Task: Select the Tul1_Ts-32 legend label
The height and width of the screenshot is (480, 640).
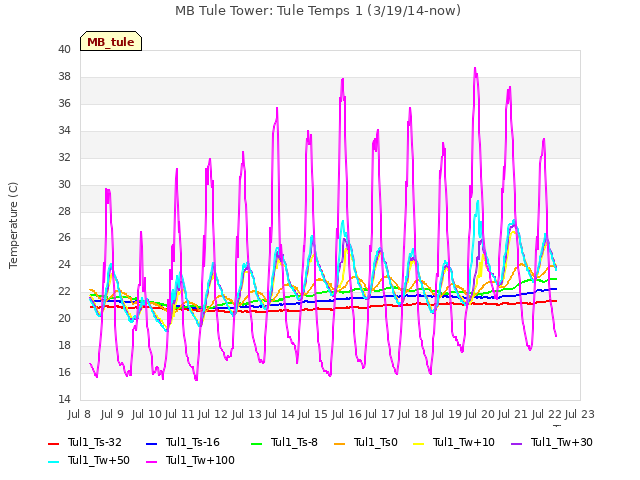Action: coord(95,442)
